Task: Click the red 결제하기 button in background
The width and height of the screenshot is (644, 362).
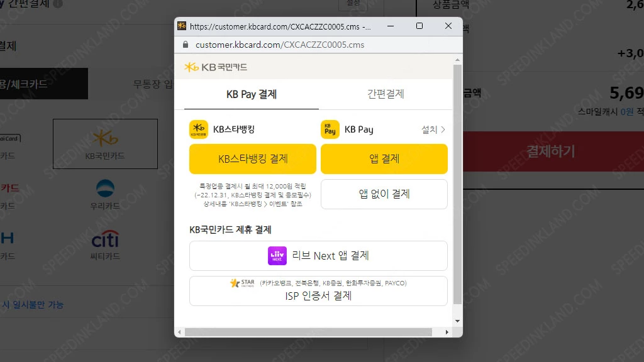Action: [x=553, y=151]
